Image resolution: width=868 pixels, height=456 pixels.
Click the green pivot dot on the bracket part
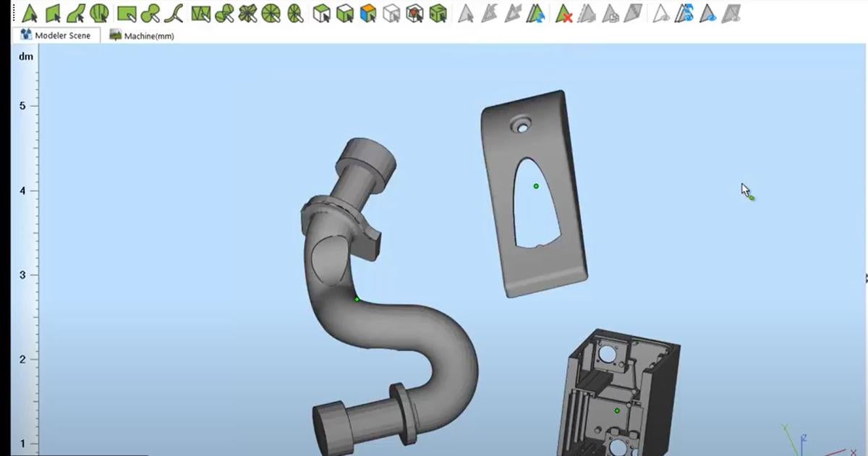coord(535,185)
